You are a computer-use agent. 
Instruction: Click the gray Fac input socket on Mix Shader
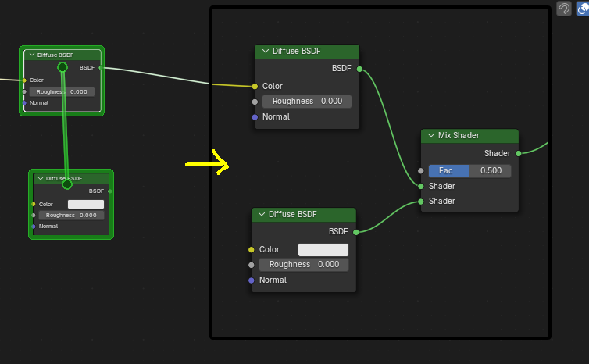pyautogui.click(x=421, y=170)
